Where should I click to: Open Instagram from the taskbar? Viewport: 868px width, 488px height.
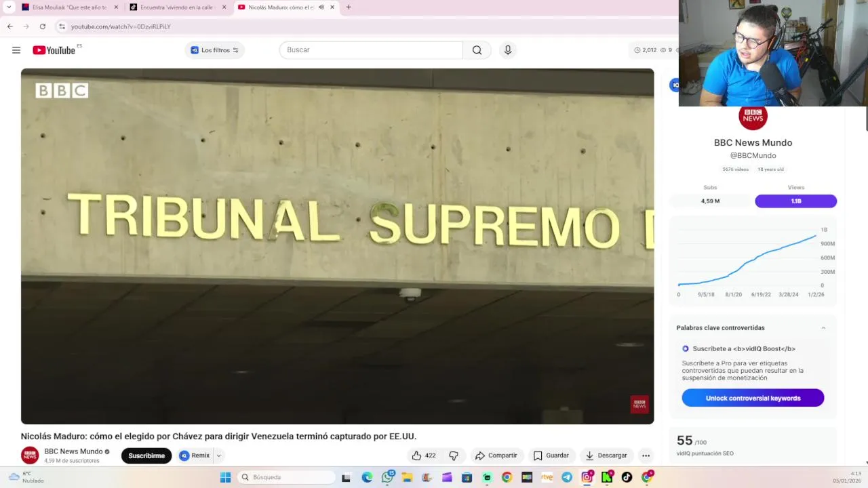tap(587, 477)
